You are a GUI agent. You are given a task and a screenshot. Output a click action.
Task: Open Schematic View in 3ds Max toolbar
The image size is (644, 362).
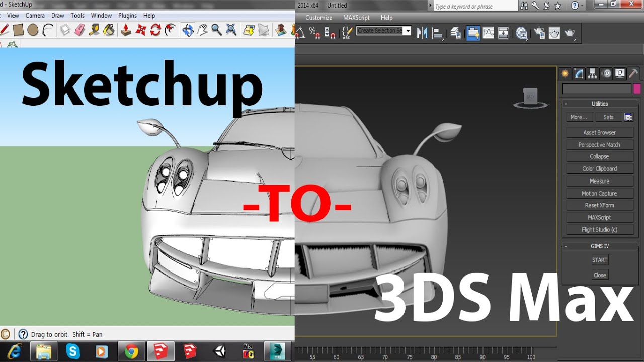[x=504, y=33]
